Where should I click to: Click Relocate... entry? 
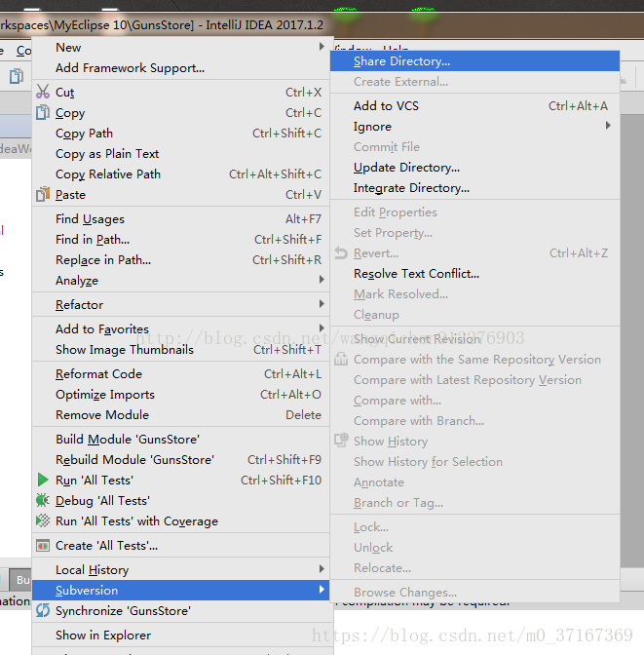pos(474,567)
